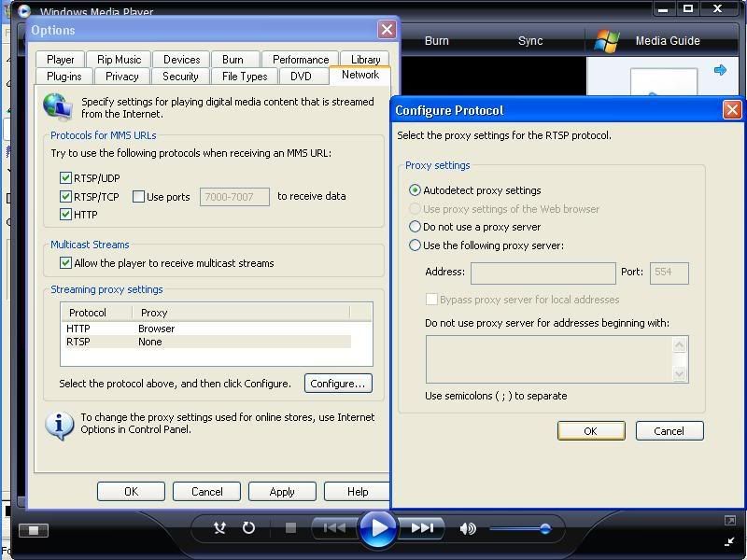Turn on shuffle in the player controls

(x=219, y=527)
